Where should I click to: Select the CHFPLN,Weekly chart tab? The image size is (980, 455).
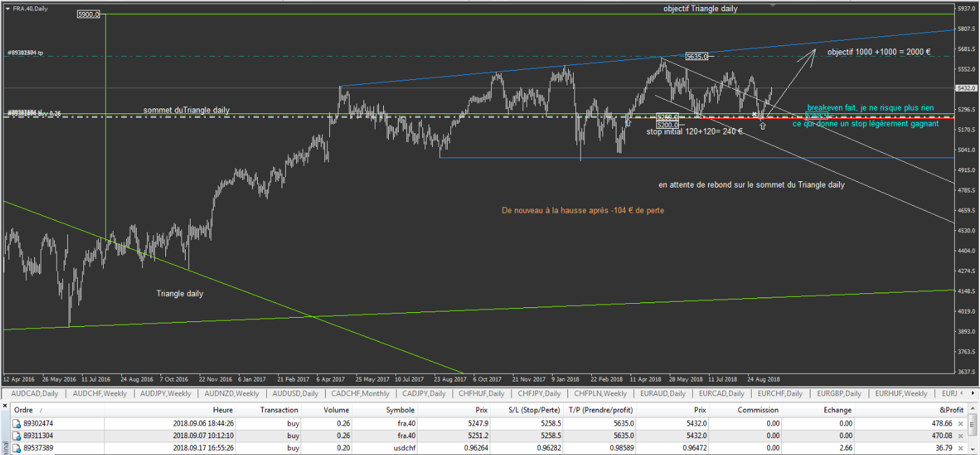(x=600, y=393)
